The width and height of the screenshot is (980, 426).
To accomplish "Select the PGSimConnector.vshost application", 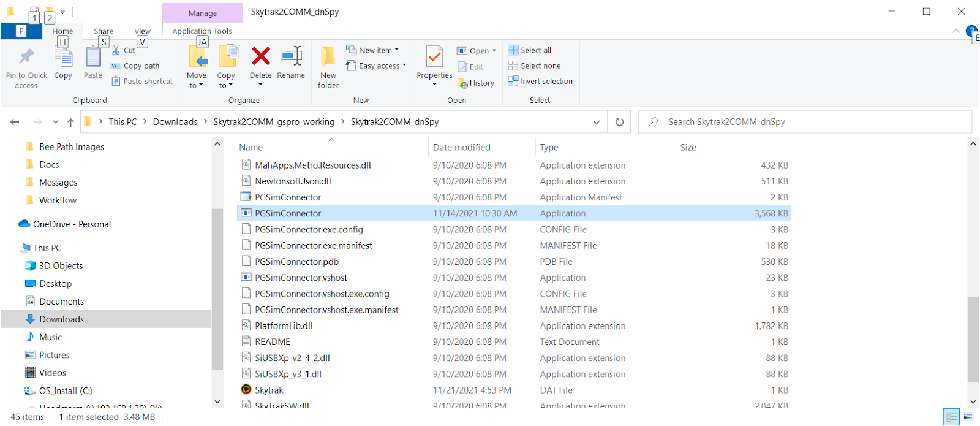I will click(x=514, y=277).
